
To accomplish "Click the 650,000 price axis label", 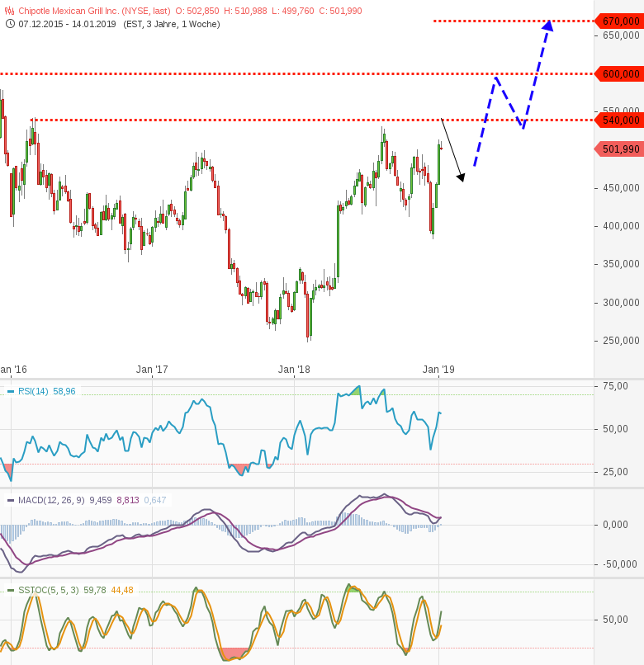I will click(621, 35).
